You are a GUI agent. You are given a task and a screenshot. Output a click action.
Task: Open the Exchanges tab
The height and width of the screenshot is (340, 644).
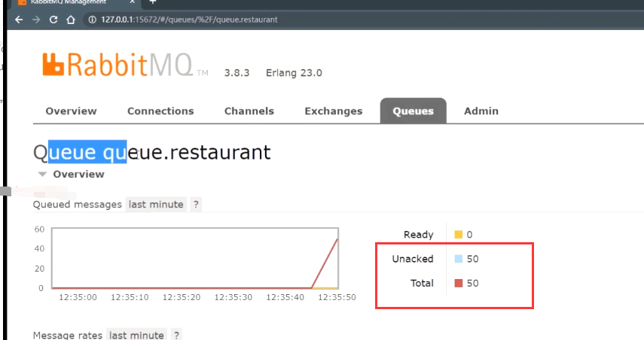334,111
